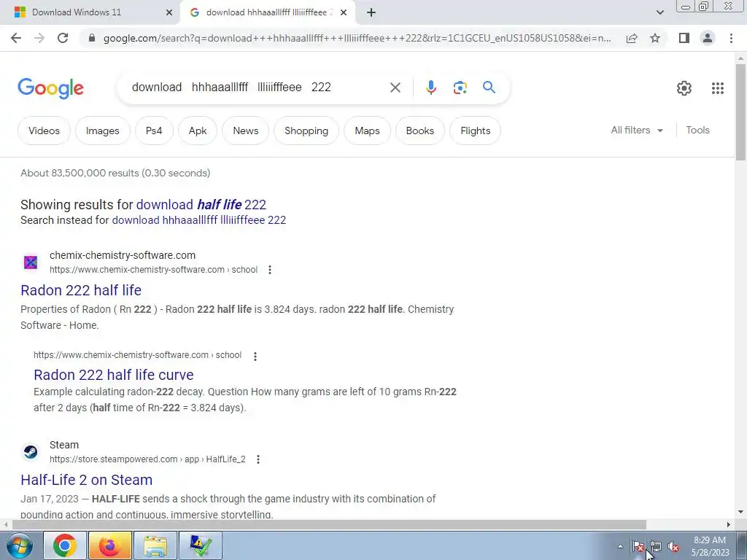Select the Ps4 filter chip
The width and height of the screenshot is (747, 560).
[x=154, y=131]
